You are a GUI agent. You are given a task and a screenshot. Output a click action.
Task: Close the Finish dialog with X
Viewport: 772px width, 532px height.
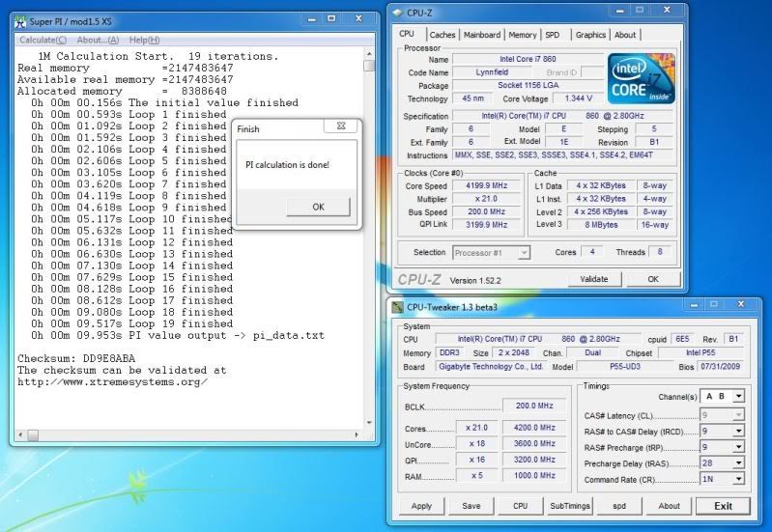[341, 126]
